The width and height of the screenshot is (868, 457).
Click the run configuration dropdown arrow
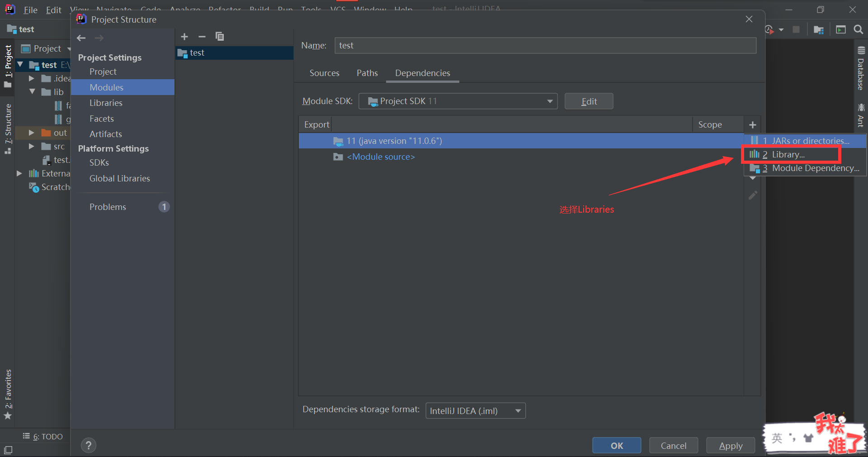[781, 30]
